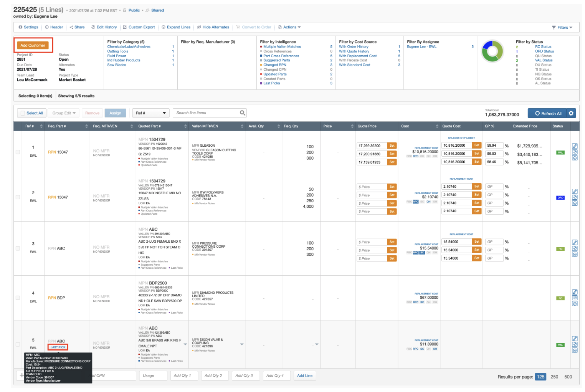585x392 pixels.
Task: Check the checkbox on line 5
Action: coord(18,344)
